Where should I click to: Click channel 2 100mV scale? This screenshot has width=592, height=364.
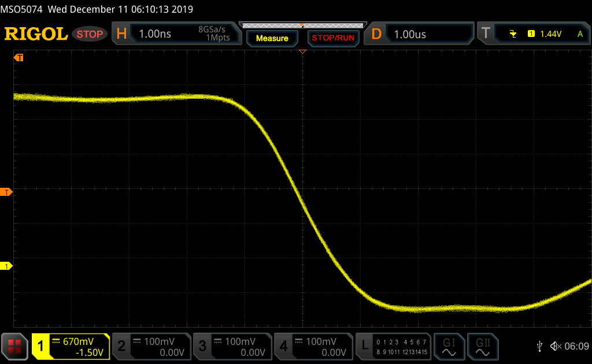coord(160,341)
